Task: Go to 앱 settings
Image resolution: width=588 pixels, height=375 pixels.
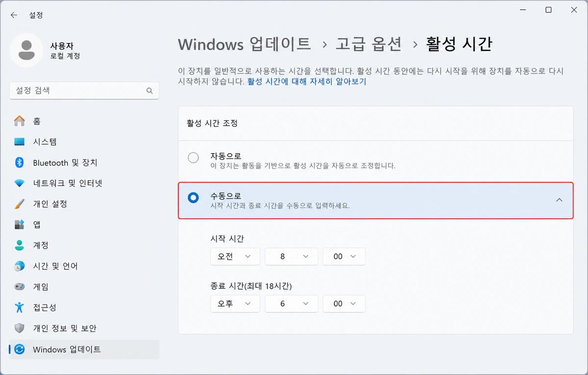Action: (x=84, y=225)
